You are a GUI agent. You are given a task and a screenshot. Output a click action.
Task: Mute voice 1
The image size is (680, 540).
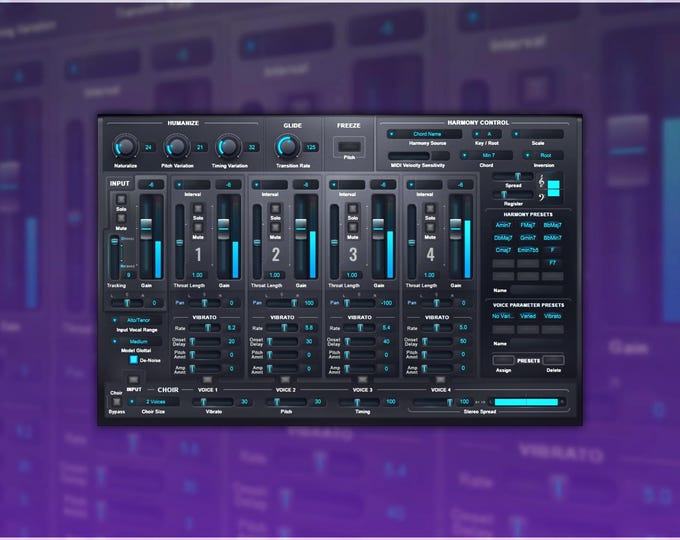[x=198, y=228]
